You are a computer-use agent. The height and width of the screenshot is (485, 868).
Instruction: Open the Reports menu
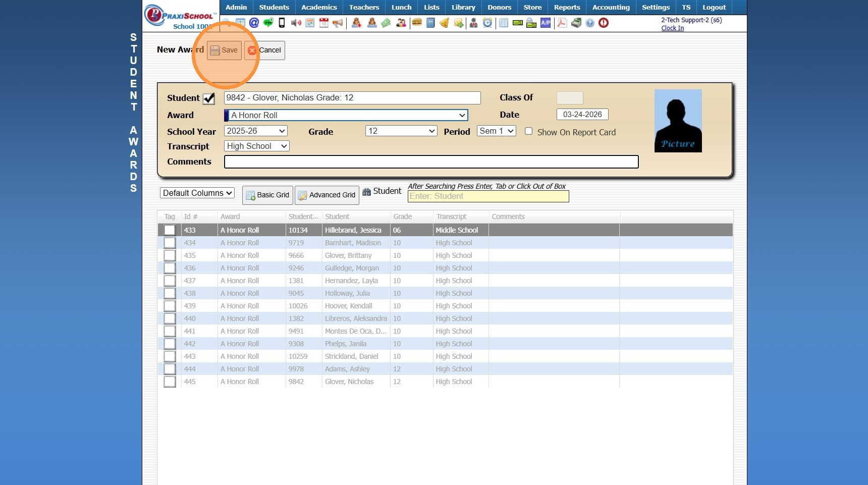(567, 7)
